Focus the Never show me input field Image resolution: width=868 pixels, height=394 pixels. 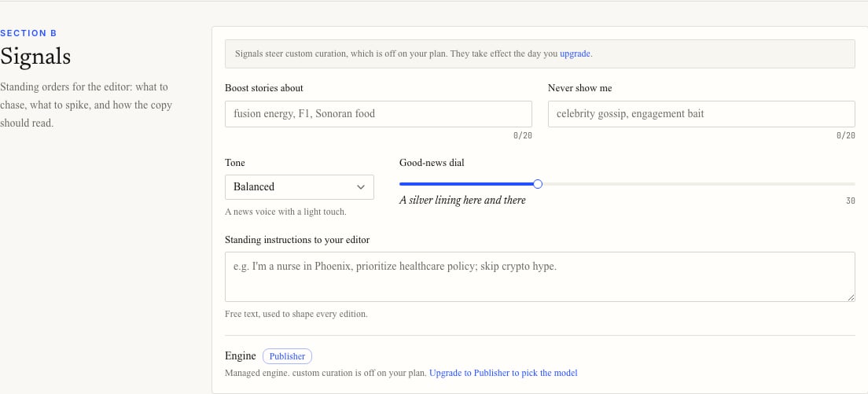tap(701, 114)
